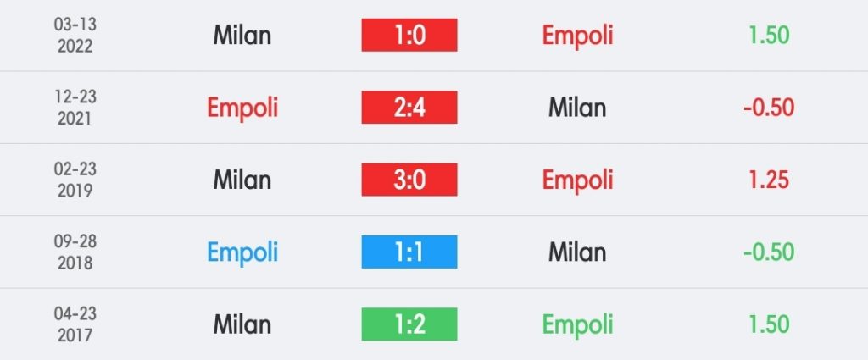Click the green 1.50 handicap in 2022 row

point(769,36)
